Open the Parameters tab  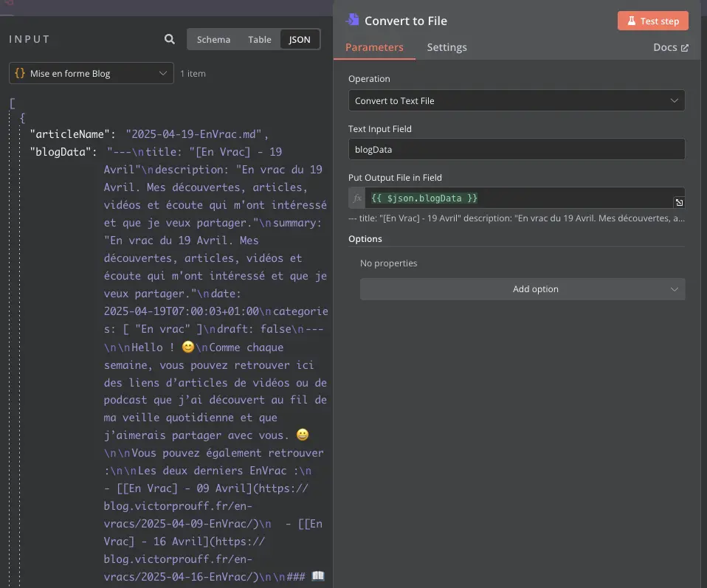(x=374, y=47)
